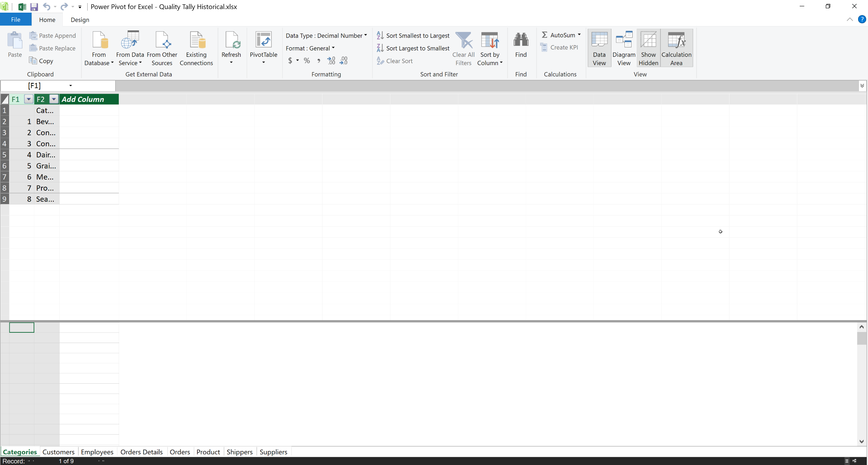Click Clear Sort

[395, 61]
